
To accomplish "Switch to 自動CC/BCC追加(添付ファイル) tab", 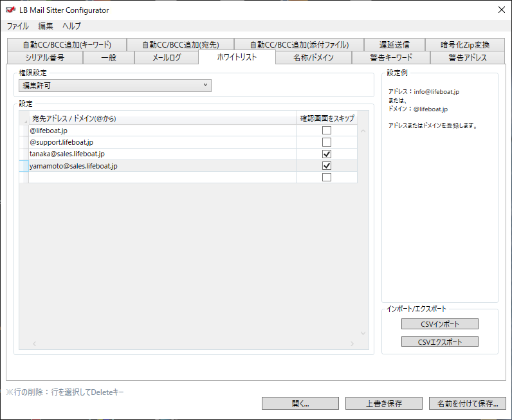I will click(x=299, y=45).
